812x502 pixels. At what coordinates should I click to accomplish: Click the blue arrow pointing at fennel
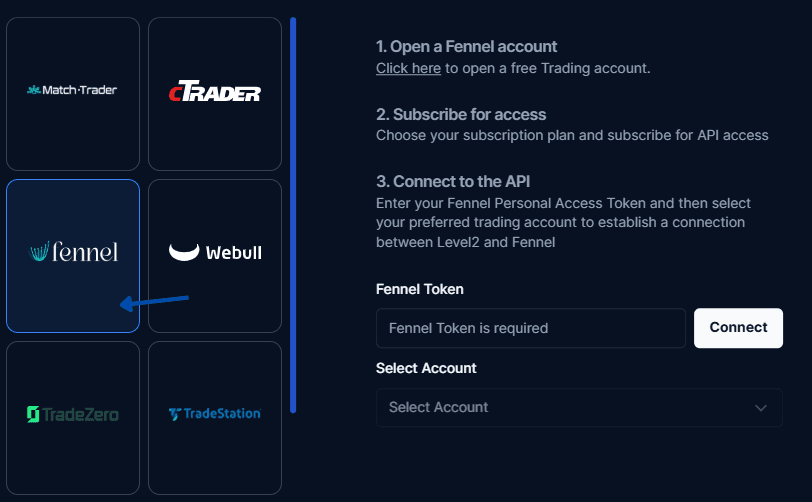point(153,301)
